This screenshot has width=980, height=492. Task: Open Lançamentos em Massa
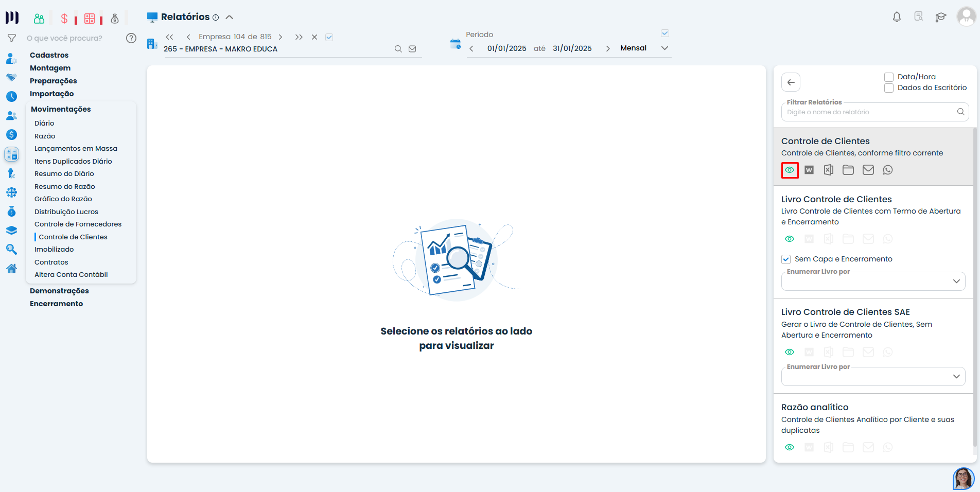(76, 149)
